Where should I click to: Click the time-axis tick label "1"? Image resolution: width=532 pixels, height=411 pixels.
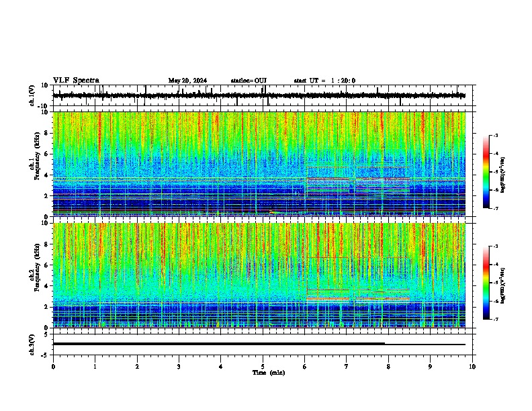95,366
